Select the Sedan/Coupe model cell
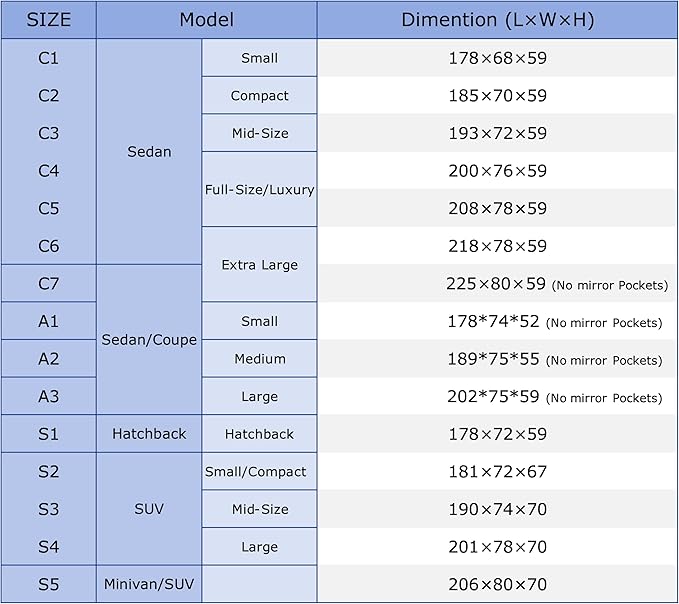This screenshot has height=604, width=679. tap(149, 340)
